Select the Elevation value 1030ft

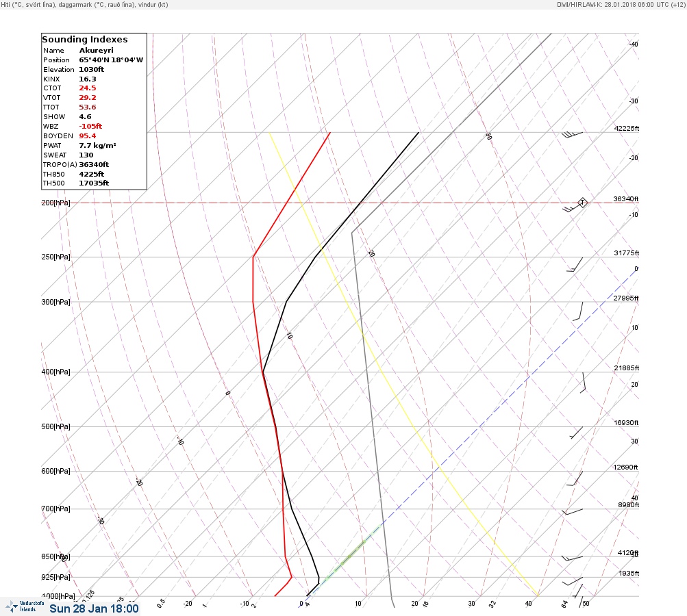coord(91,70)
